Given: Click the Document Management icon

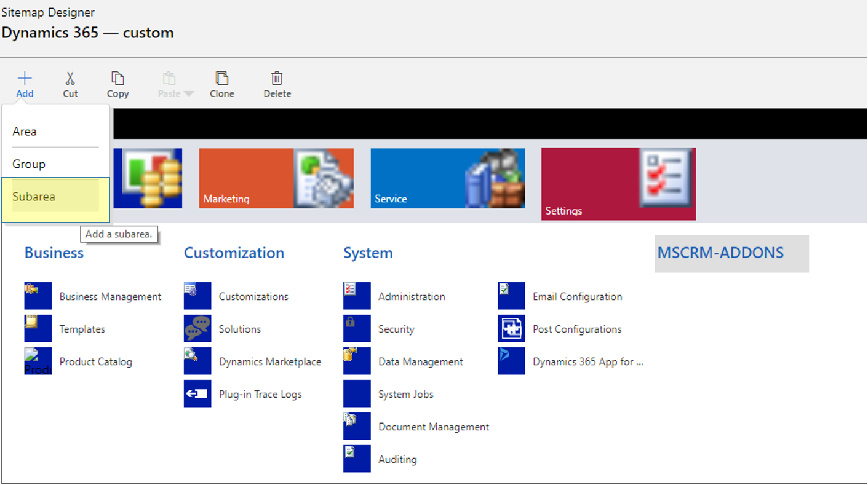Looking at the screenshot, I should [357, 426].
